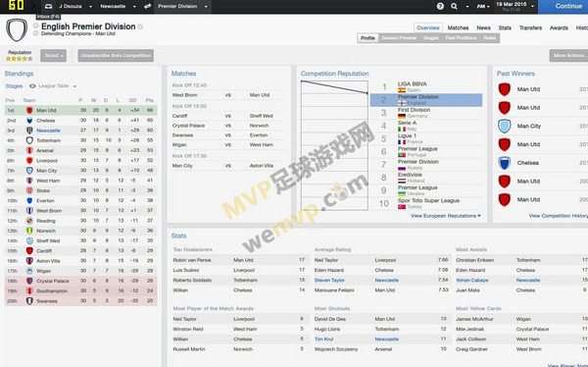Switch to the News tab
588x367 pixels.
coord(483,27)
